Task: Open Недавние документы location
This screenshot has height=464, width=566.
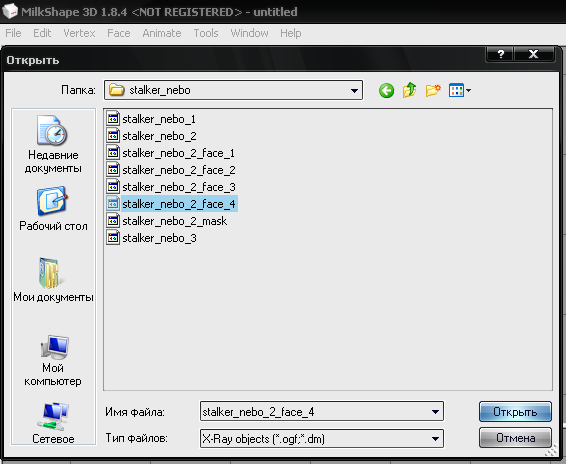Action: click(x=53, y=144)
